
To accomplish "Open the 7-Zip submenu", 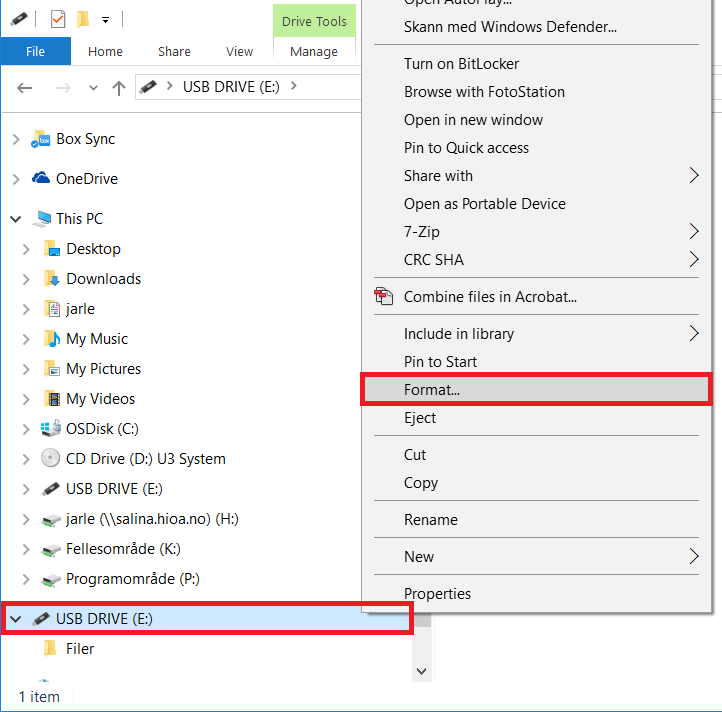I will (x=536, y=232).
